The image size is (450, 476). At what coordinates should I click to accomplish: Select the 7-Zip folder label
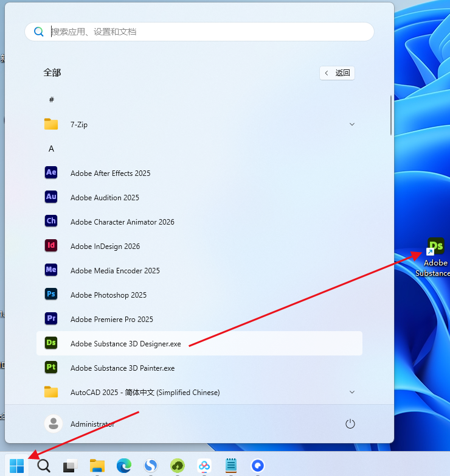[x=79, y=125]
